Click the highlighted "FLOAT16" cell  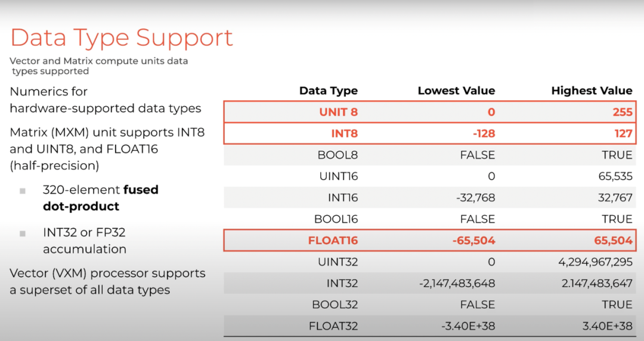point(333,240)
